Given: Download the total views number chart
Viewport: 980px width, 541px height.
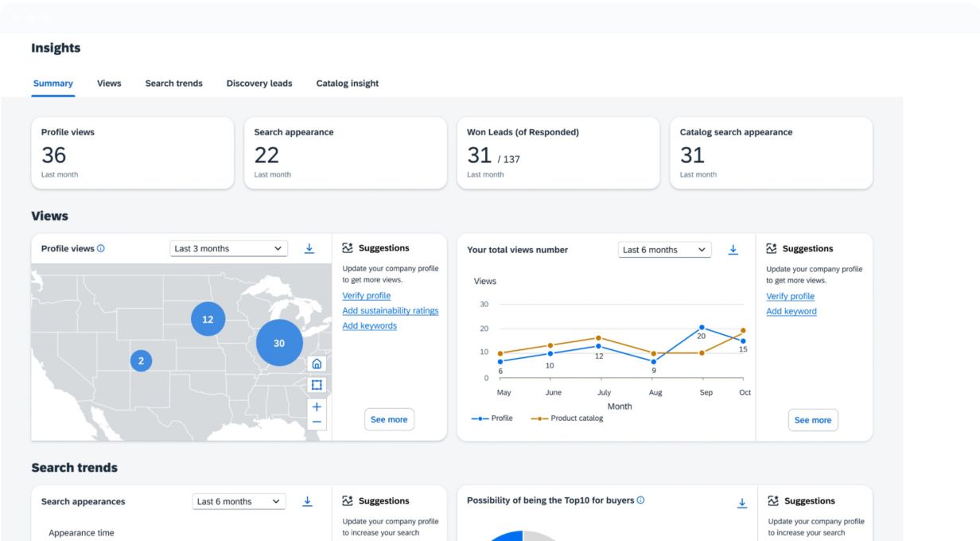Looking at the screenshot, I should point(733,250).
